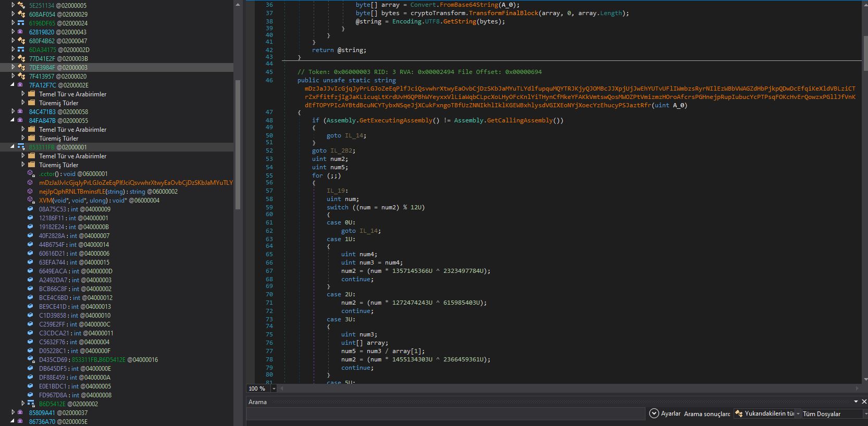Expand the 5E251134 tree node
Screen dimensions: 868x426
(x=13, y=5)
